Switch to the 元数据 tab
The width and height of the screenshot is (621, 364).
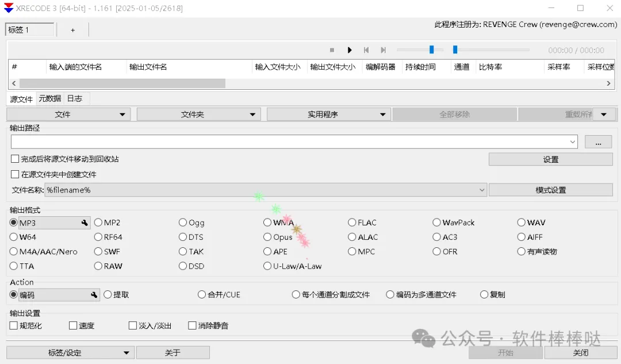point(50,98)
